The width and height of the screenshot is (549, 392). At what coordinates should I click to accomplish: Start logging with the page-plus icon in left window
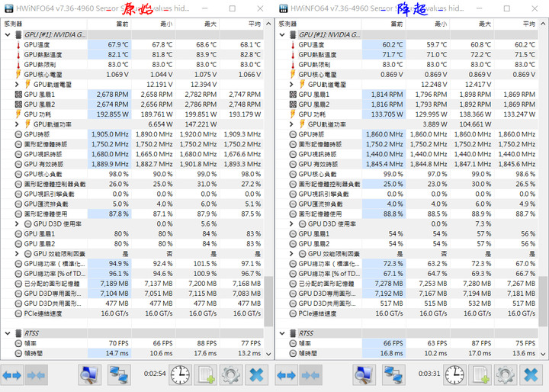(206, 375)
